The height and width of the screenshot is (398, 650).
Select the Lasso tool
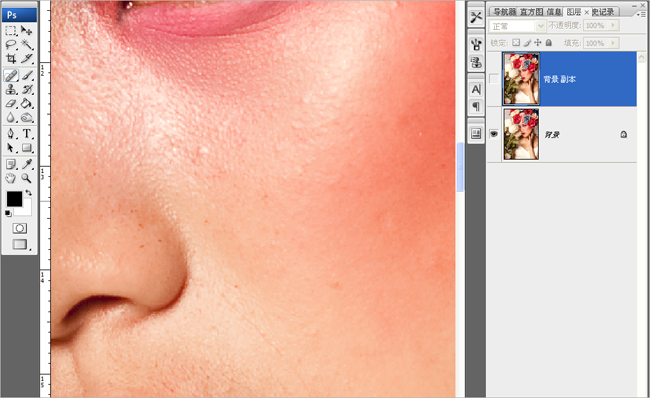click(11, 45)
